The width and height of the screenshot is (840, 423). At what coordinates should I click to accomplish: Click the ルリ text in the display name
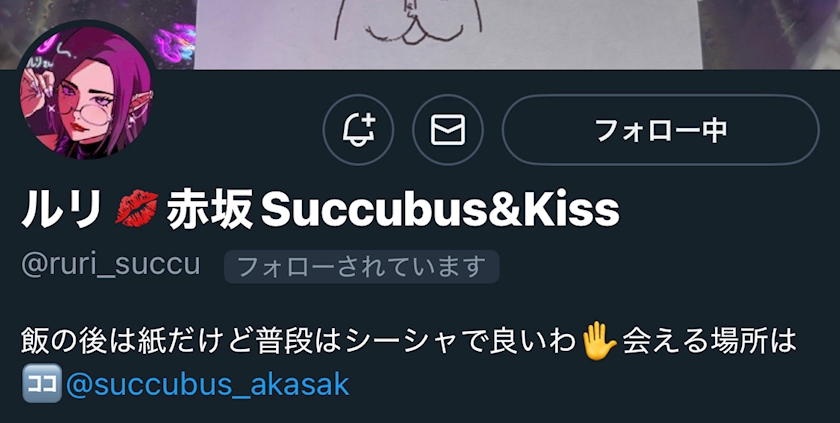(63, 210)
